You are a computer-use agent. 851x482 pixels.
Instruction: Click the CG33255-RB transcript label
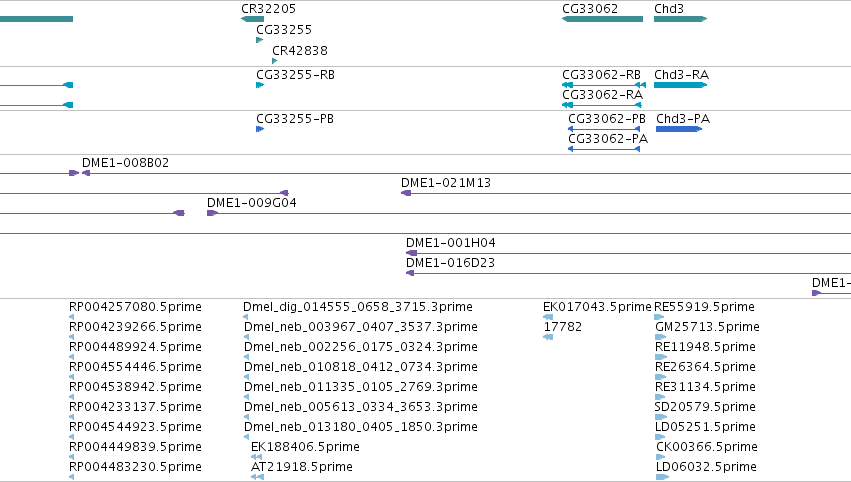coord(295,75)
